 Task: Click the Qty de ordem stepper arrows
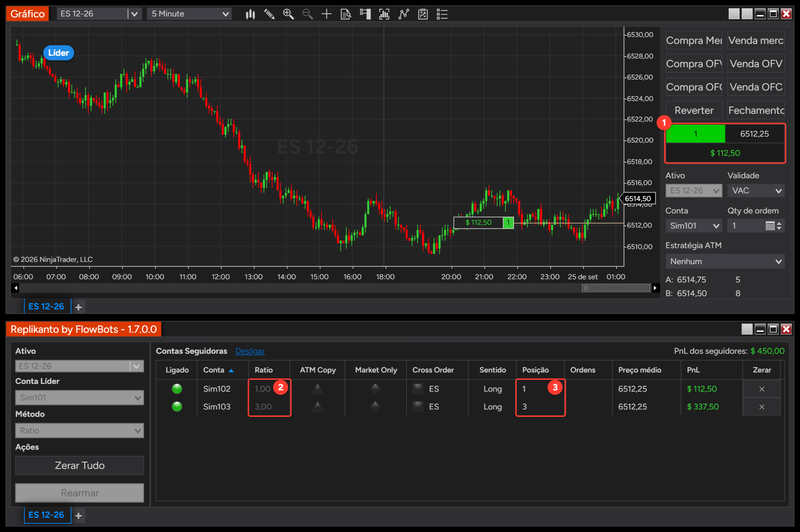pyautogui.click(x=779, y=226)
